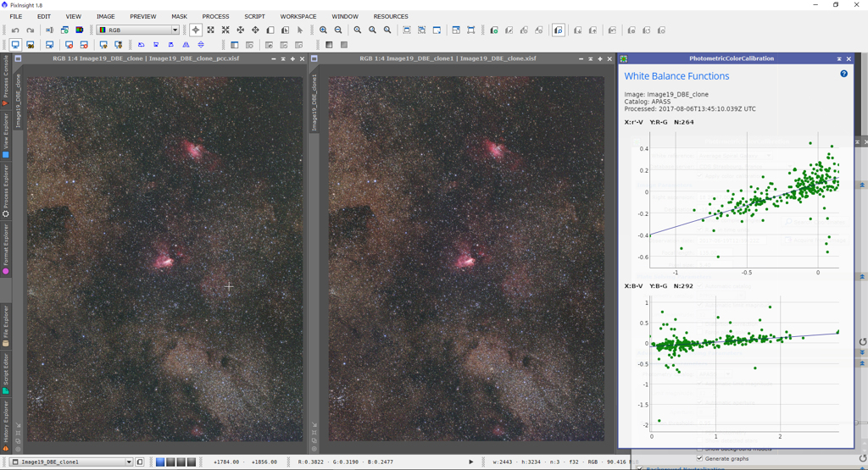Click the rotate blue arrow icon
This screenshot has width=868, height=470.
pos(142,45)
